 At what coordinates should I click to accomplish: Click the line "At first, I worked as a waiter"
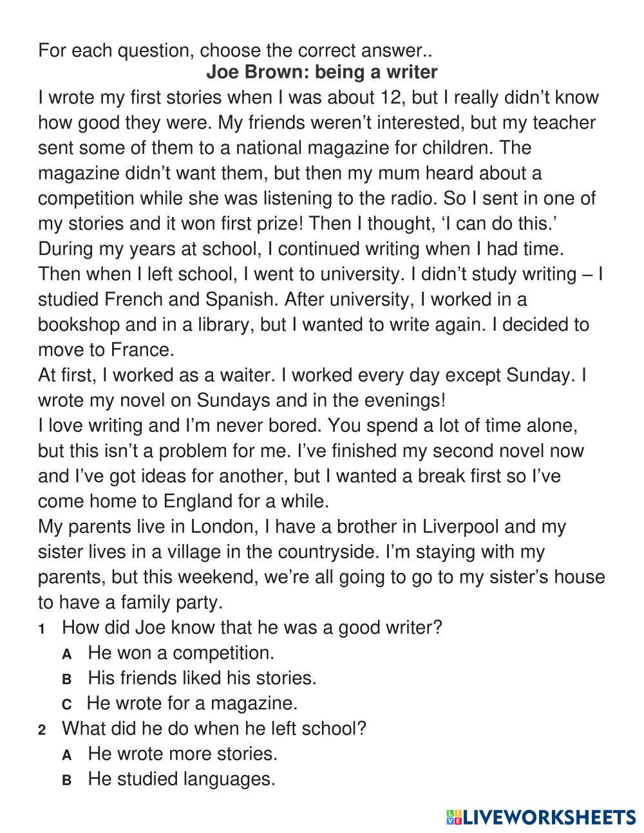(312, 375)
